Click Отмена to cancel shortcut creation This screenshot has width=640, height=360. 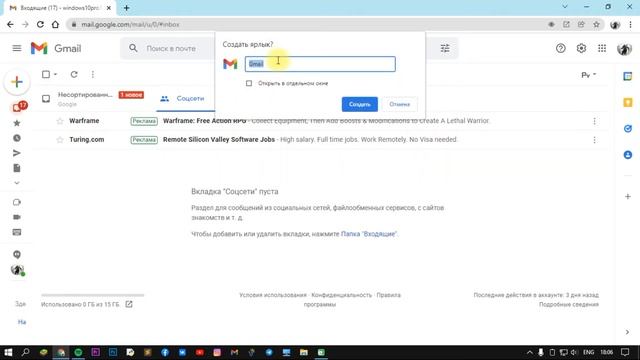coord(400,104)
